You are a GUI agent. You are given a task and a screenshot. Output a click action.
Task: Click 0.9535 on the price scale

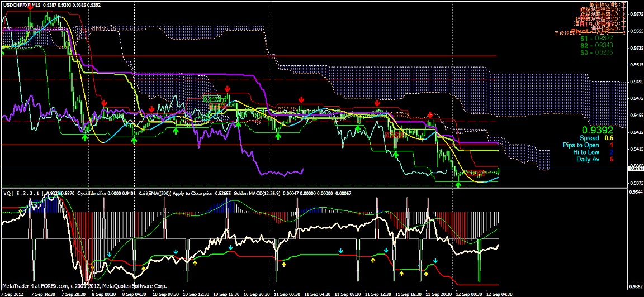coord(636,47)
